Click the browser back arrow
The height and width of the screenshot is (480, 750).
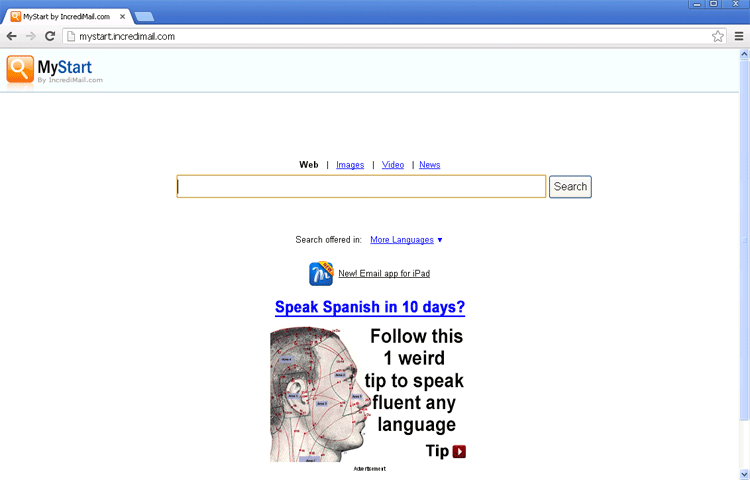point(12,36)
